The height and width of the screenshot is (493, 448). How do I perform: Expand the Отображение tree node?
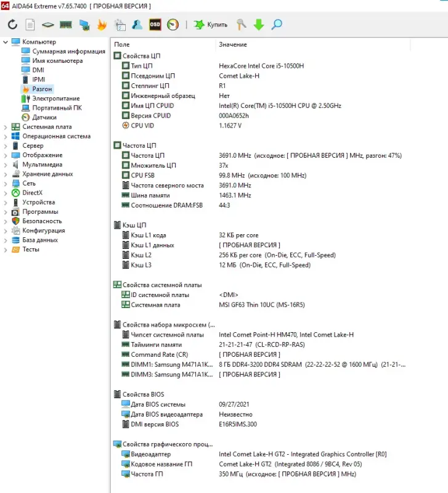pos(6,155)
